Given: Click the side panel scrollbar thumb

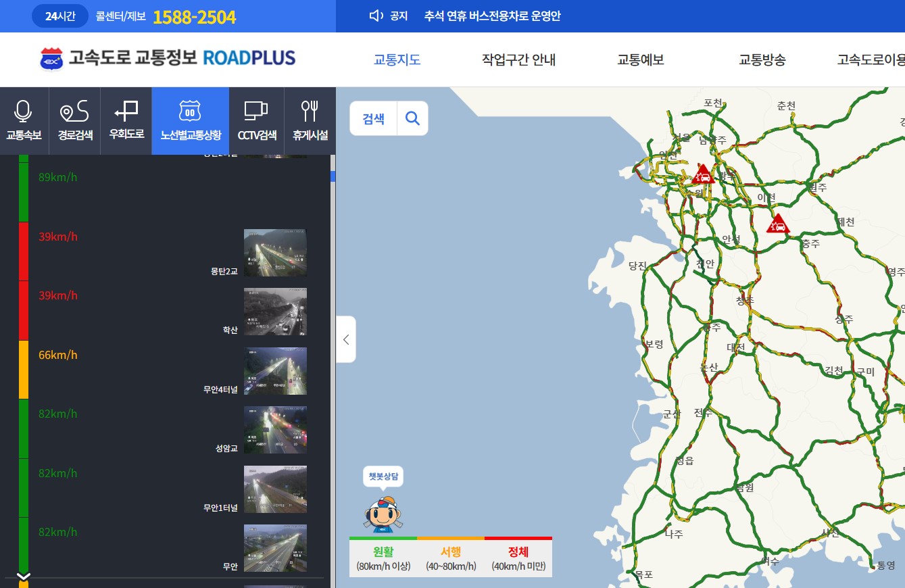Looking at the screenshot, I should pos(333,176).
